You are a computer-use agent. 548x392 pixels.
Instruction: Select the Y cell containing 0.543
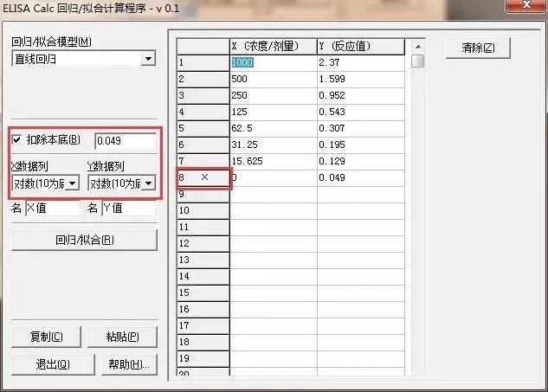click(361, 112)
